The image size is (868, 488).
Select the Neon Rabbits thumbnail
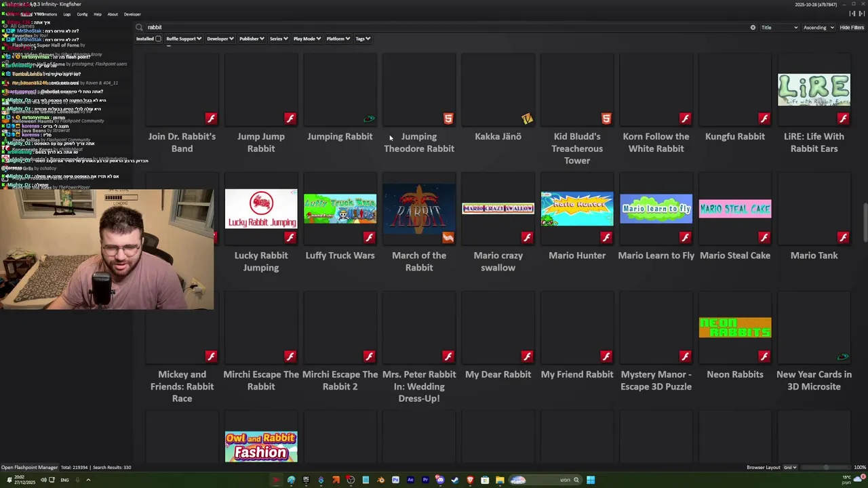point(735,327)
